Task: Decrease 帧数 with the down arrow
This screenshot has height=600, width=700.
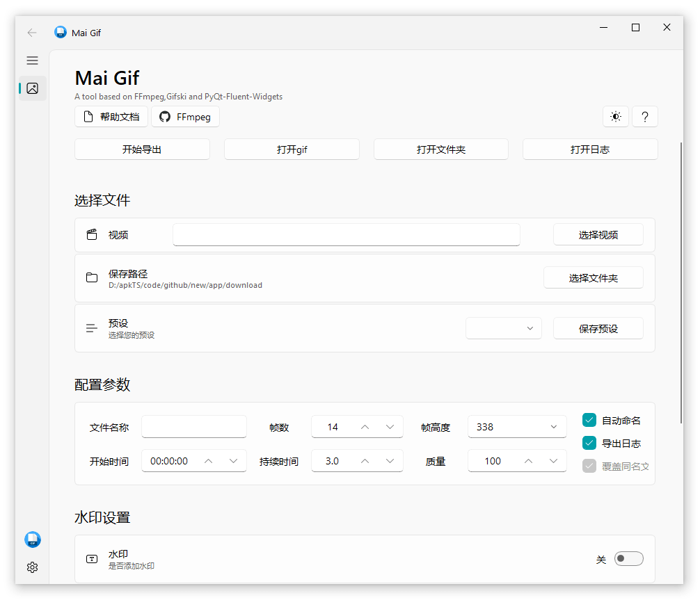Action: click(x=390, y=427)
